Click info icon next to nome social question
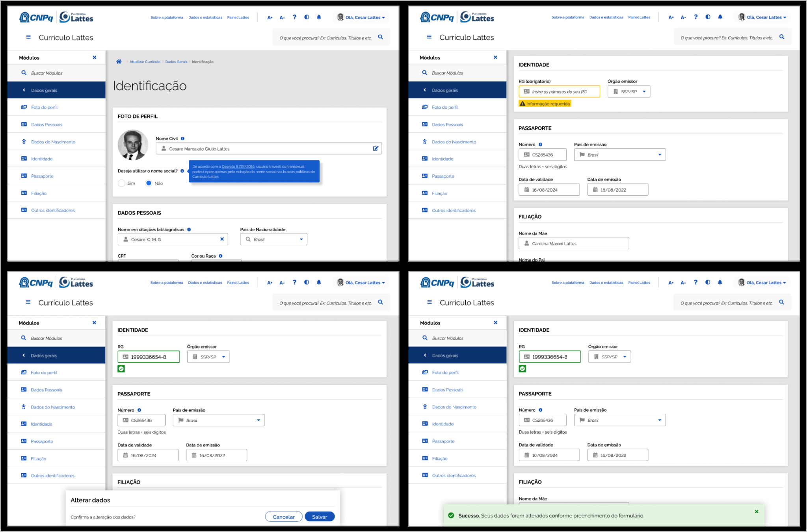The image size is (807, 532). tap(182, 171)
